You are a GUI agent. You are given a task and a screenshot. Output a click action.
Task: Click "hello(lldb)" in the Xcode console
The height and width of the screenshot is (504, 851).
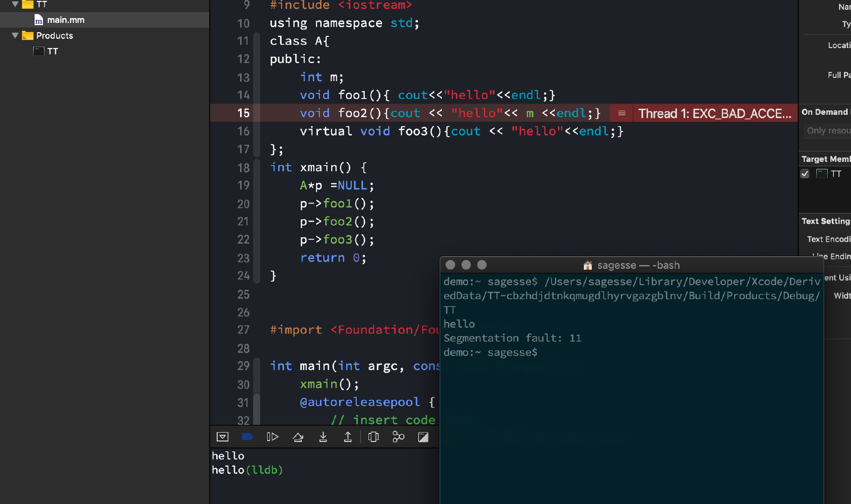(x=247, y=470)
